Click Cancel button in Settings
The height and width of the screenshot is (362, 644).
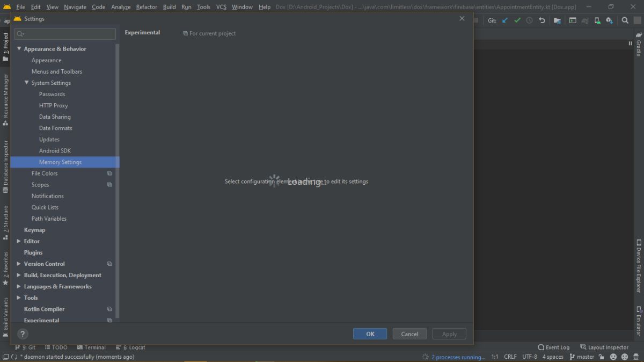409,334
